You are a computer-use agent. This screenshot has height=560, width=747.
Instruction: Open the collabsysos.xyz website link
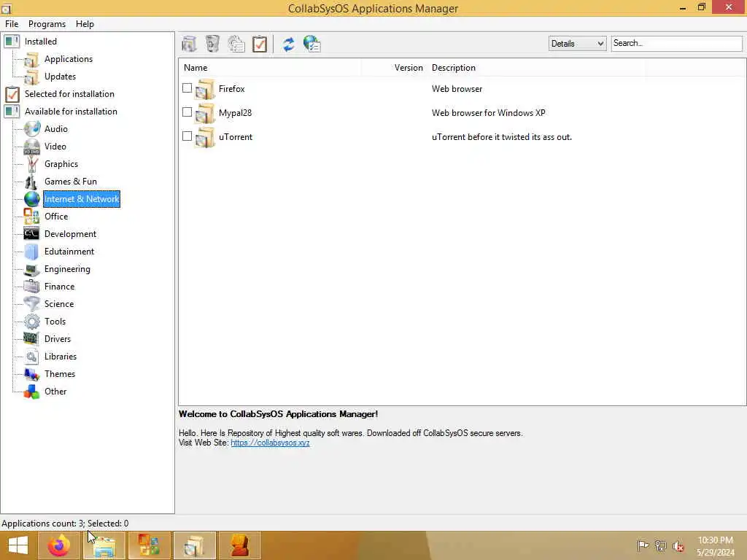coord(270,443)
